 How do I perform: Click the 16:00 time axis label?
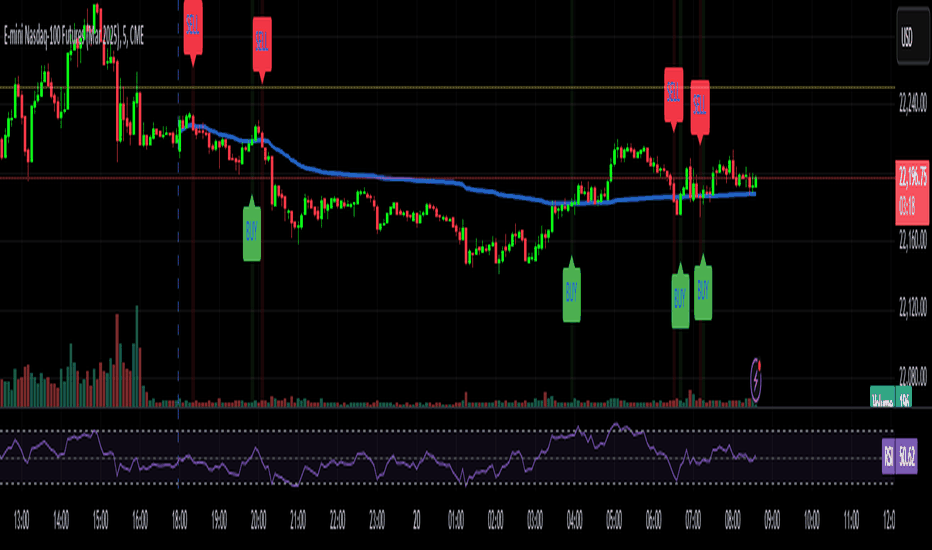coord(140,520)
